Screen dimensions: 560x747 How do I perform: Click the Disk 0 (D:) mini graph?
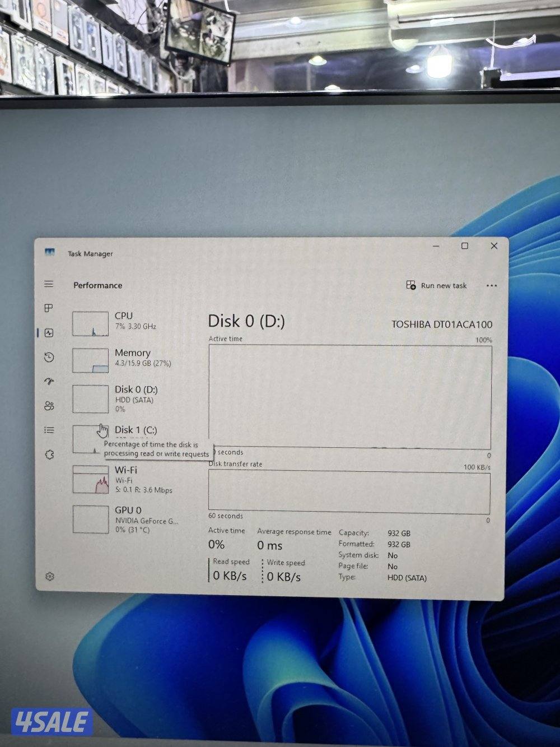[x=90, y=398]
